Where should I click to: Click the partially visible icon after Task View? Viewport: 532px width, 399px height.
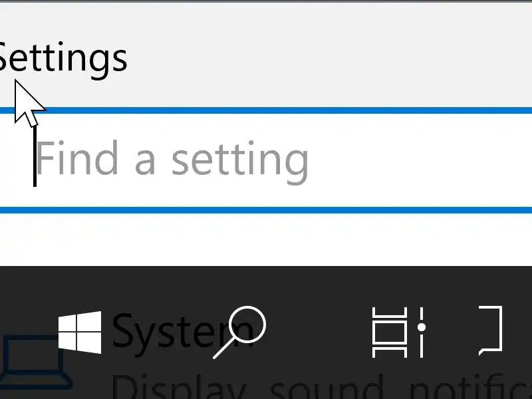tap(491, 329)
